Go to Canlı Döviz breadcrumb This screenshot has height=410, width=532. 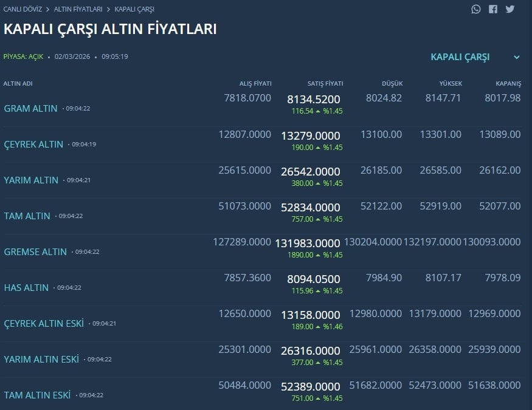click(22, 9)
